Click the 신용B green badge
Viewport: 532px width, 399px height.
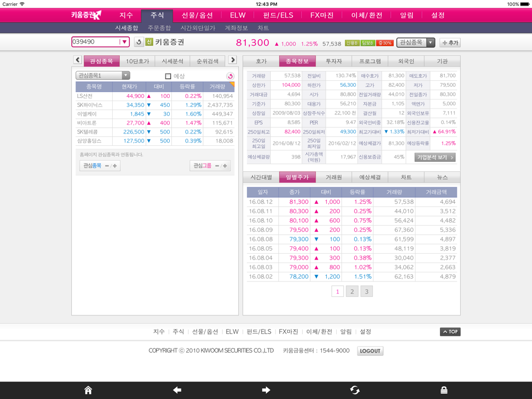tap(352, 43)
